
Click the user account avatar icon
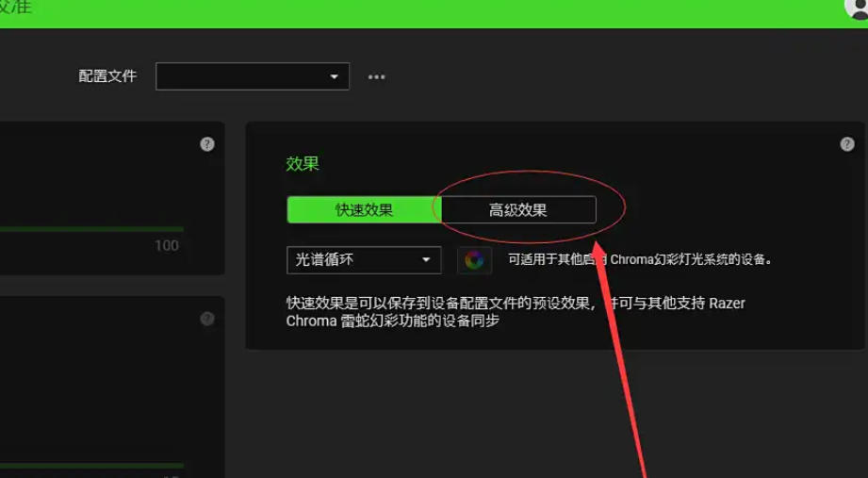[858, 8]
